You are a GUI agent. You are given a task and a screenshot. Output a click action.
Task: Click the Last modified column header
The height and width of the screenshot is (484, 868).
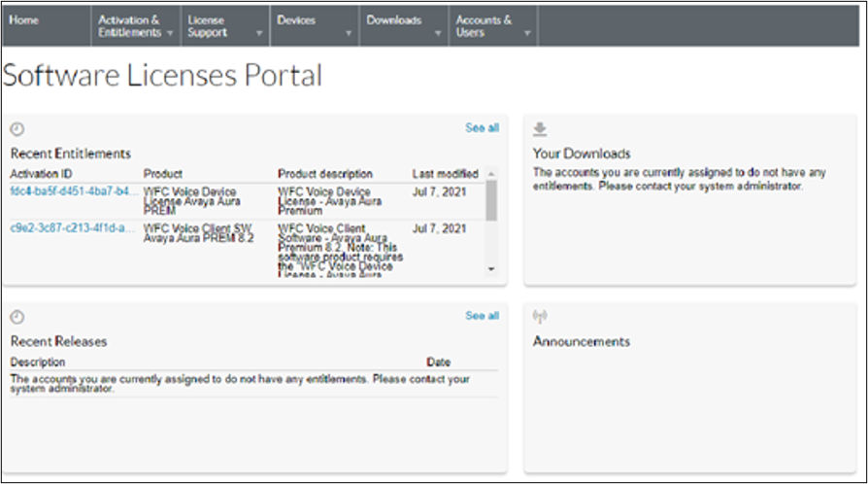click(445, 174)
